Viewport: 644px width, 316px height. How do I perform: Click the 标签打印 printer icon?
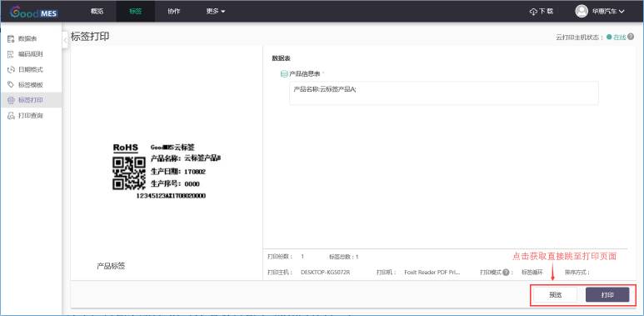(11, 100)
